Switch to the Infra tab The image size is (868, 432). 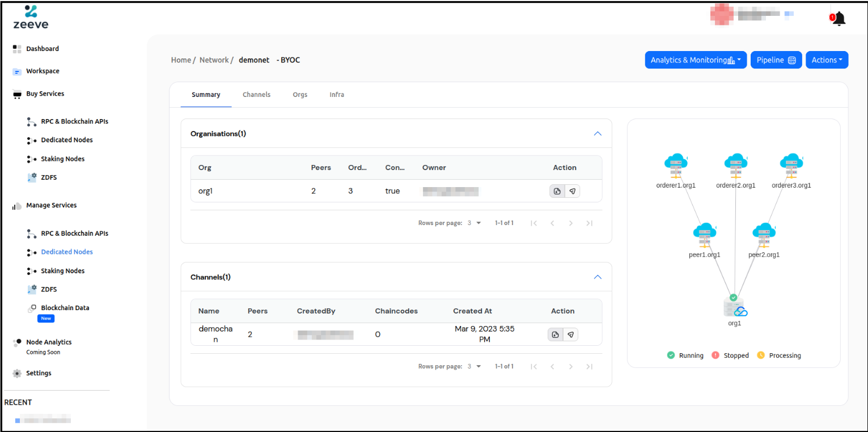(337, 95)
